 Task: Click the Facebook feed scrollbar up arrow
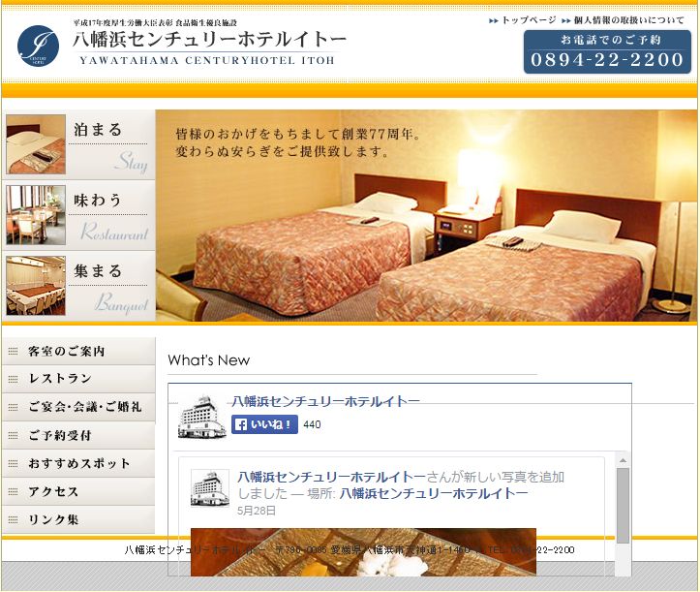point(623,460)
